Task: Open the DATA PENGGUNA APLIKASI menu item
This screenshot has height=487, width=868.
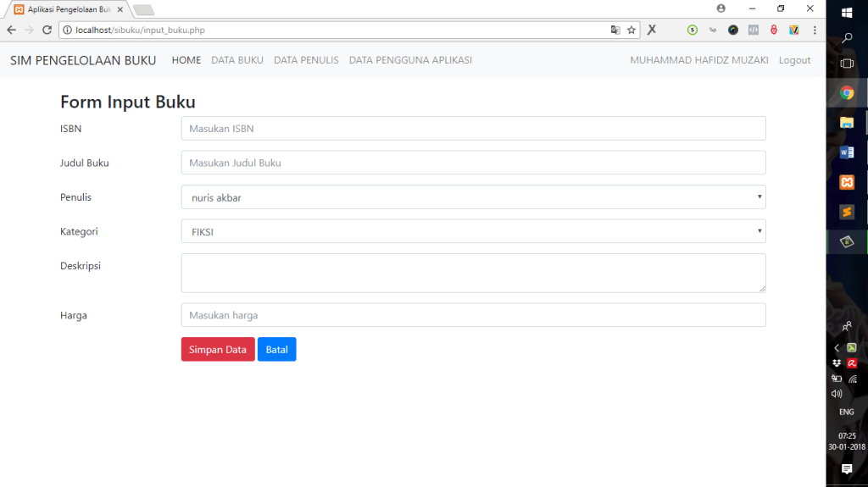Action: click(x=410, y=60)
